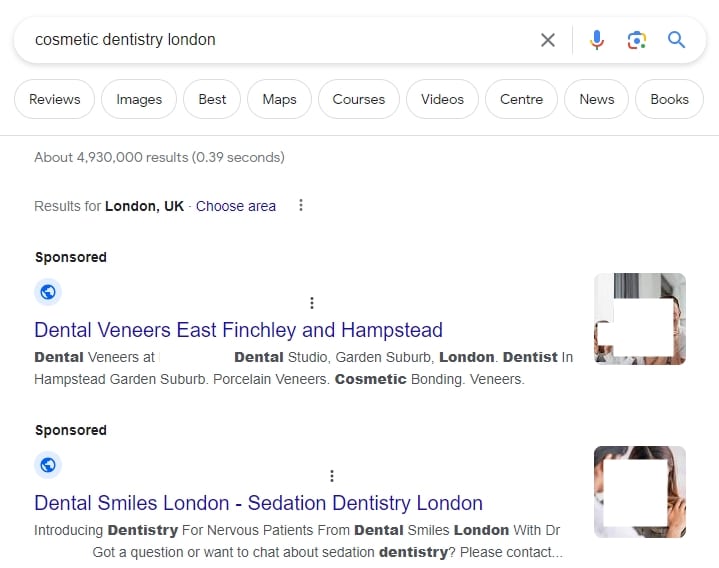The width and height of the screenshot is (719, 568).
Task: Click the globe icon of the first sponsored result
Action: coord(48,292)
